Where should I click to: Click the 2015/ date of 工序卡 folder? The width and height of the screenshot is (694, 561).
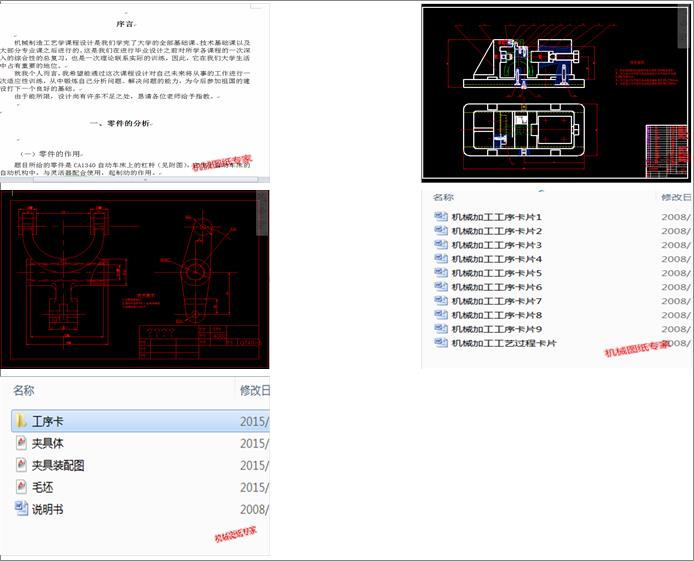254,421
